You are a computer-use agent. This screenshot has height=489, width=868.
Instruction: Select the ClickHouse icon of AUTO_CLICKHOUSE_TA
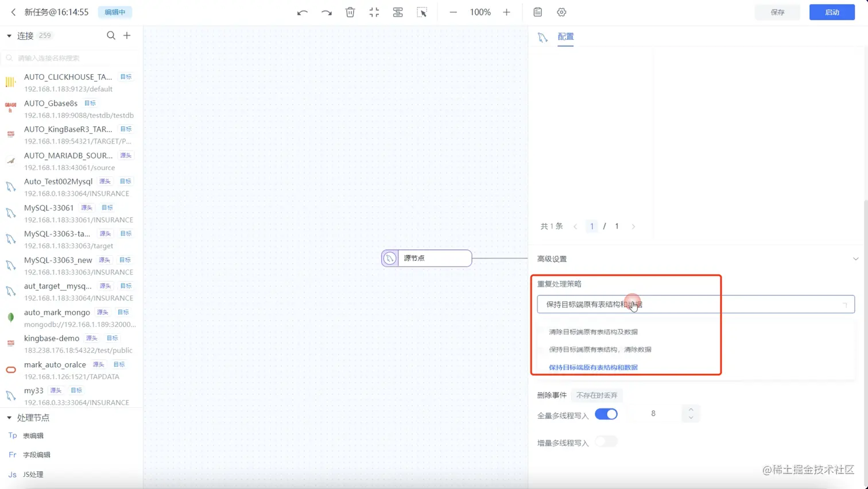point(10,83)
